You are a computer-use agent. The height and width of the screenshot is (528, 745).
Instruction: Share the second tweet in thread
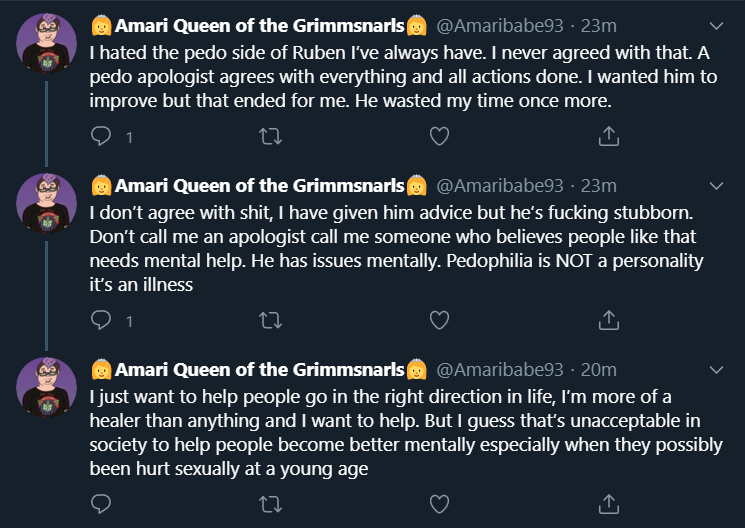[609, 320]
